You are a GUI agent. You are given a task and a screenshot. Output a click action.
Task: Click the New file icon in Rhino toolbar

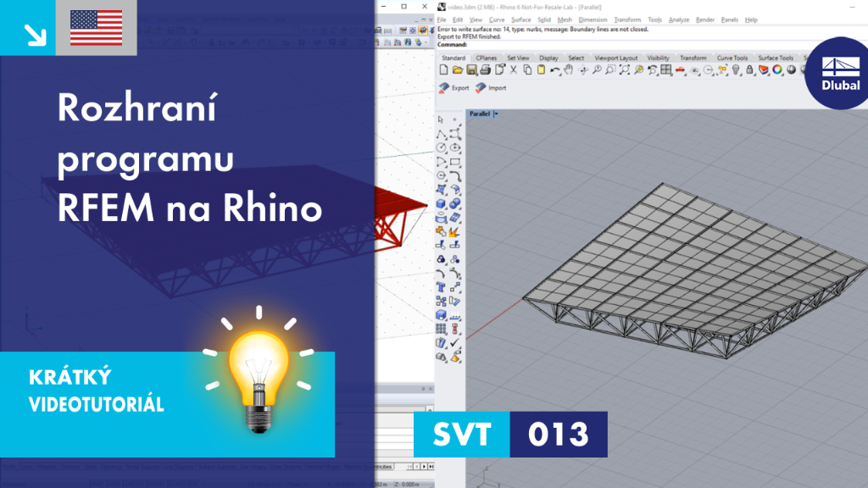(x=443, y=70)
